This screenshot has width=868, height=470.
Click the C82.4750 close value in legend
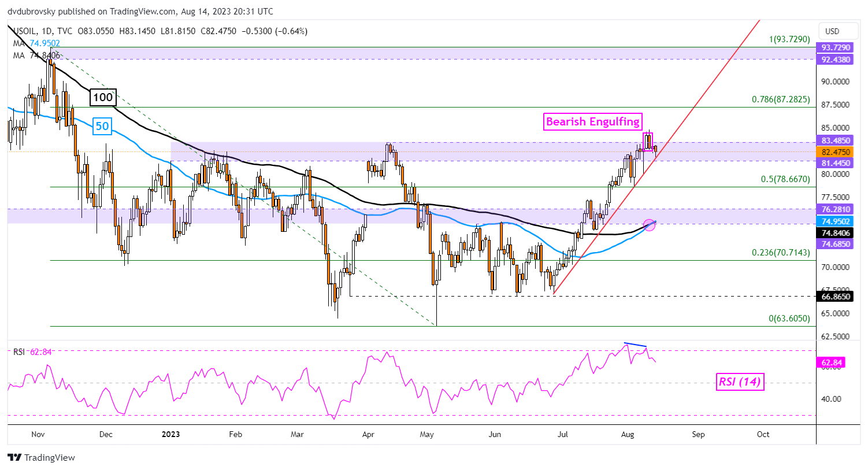coord(218,31)
